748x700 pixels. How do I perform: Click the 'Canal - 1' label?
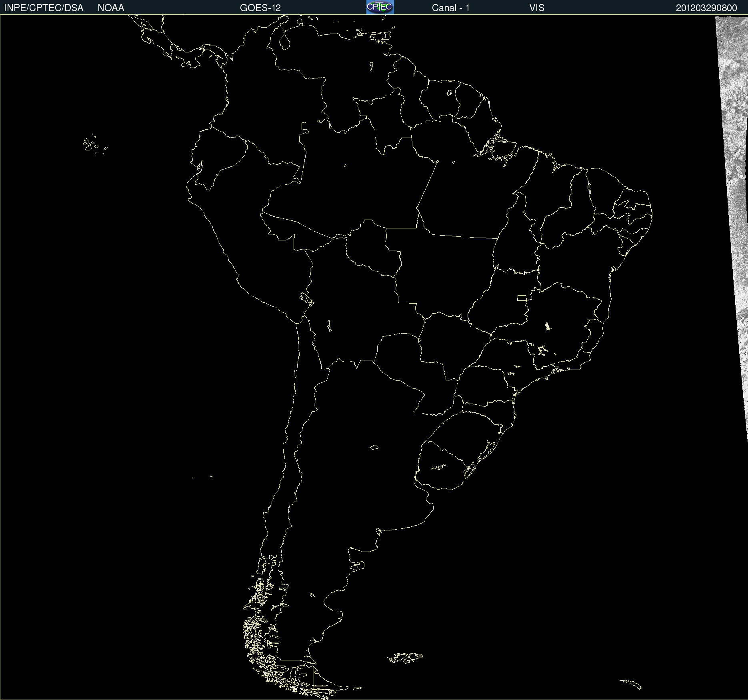[451, 8]
